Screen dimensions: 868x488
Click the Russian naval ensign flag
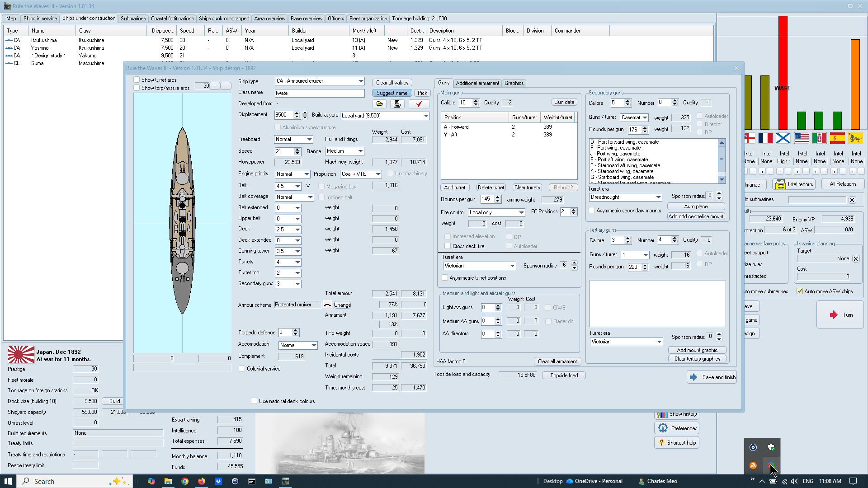pyautogui.click(x=783, y=138)
